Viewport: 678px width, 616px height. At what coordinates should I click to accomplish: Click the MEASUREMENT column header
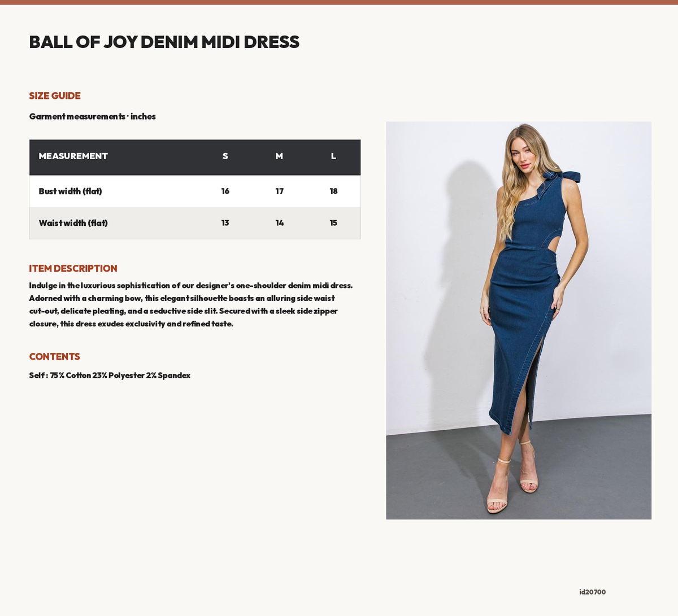pos(73,156)
